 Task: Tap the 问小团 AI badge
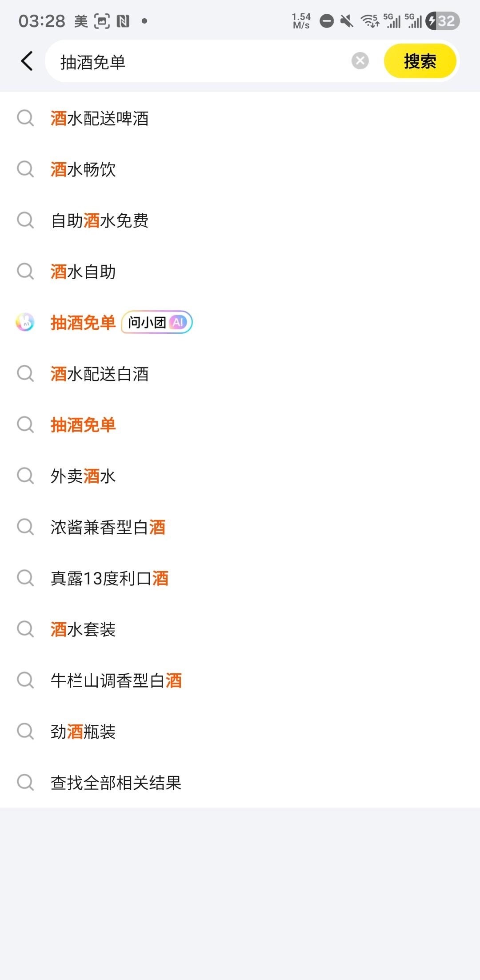pyautogui.click(x=156, y=322)
